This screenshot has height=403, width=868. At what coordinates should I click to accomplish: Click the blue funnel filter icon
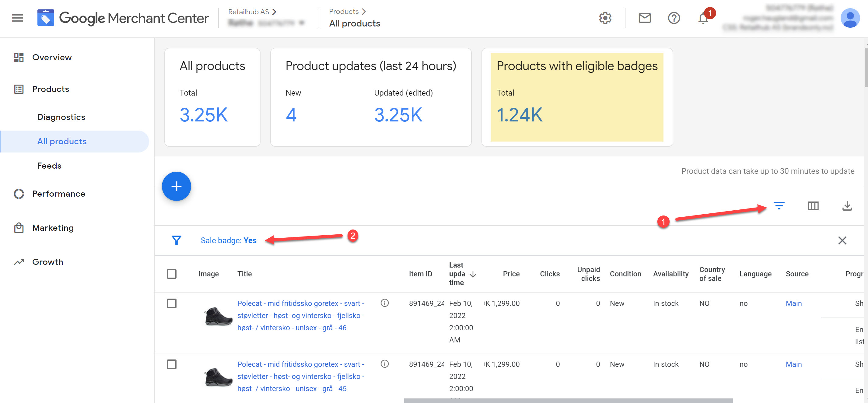tap(176, 240)
